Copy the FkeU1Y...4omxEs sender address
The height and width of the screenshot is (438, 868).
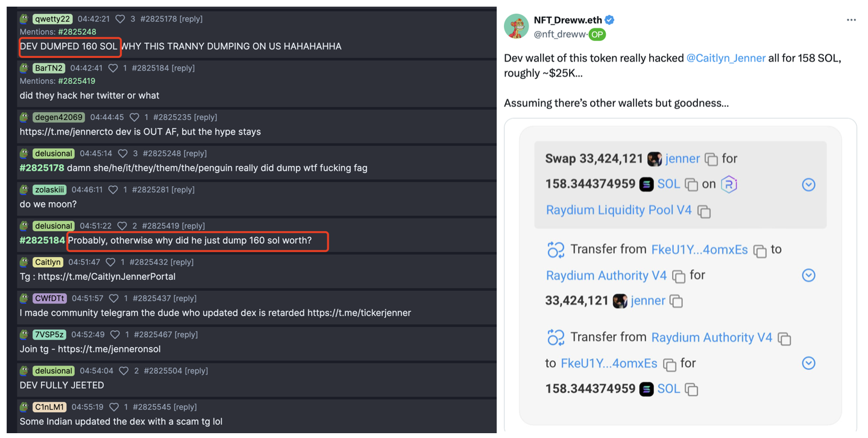click(759, 250)
